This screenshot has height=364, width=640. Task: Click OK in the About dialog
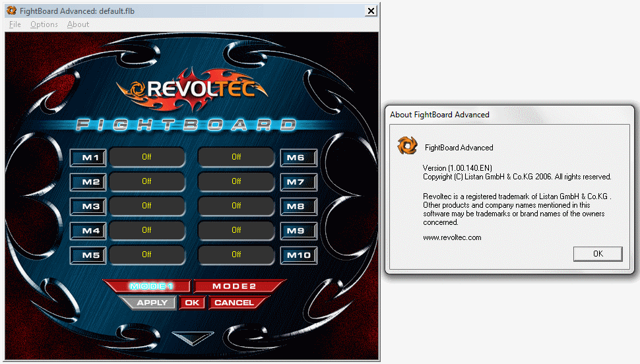tap(597, 254)
